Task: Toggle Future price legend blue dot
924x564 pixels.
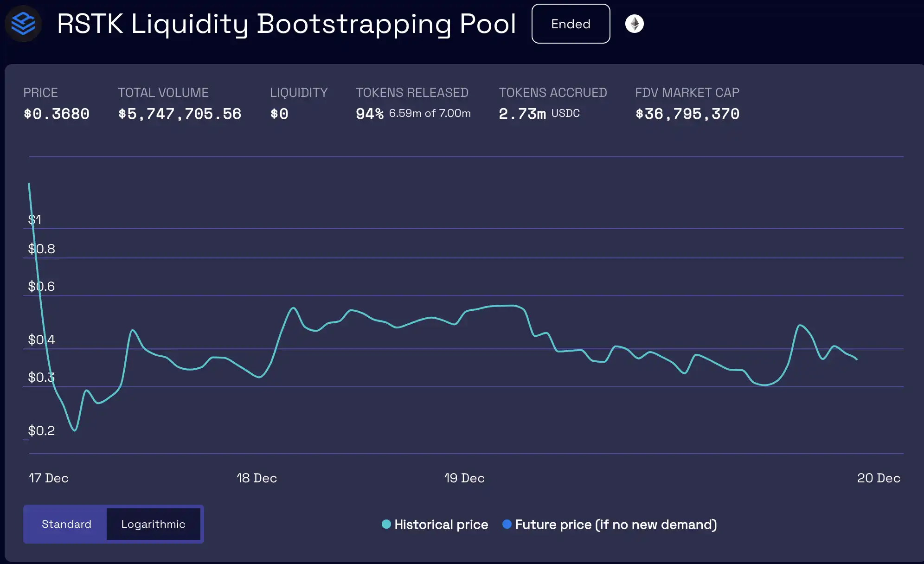Action: point(507,524)
